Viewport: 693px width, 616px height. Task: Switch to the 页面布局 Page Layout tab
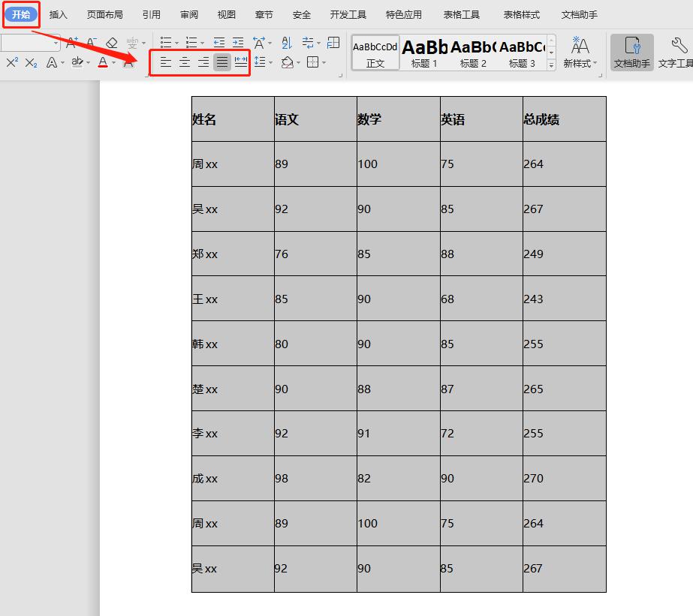pos(105,14)
